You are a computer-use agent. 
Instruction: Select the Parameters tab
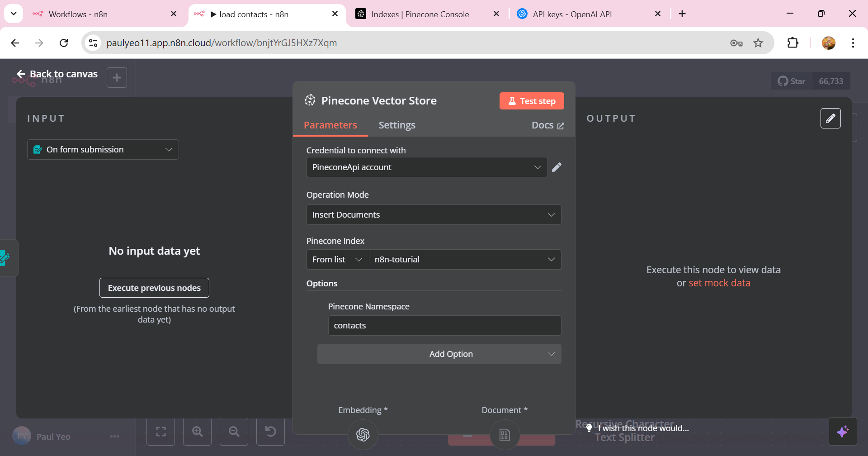[330, 125]
